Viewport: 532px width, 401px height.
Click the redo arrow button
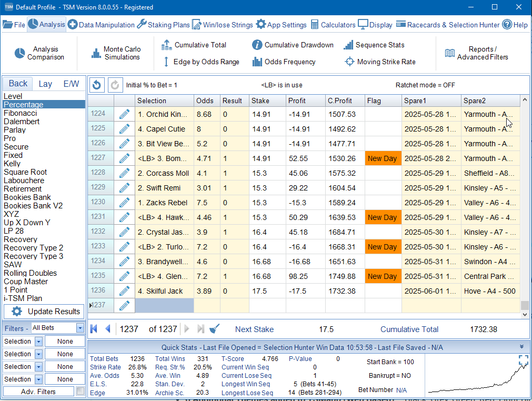[115, 85]
